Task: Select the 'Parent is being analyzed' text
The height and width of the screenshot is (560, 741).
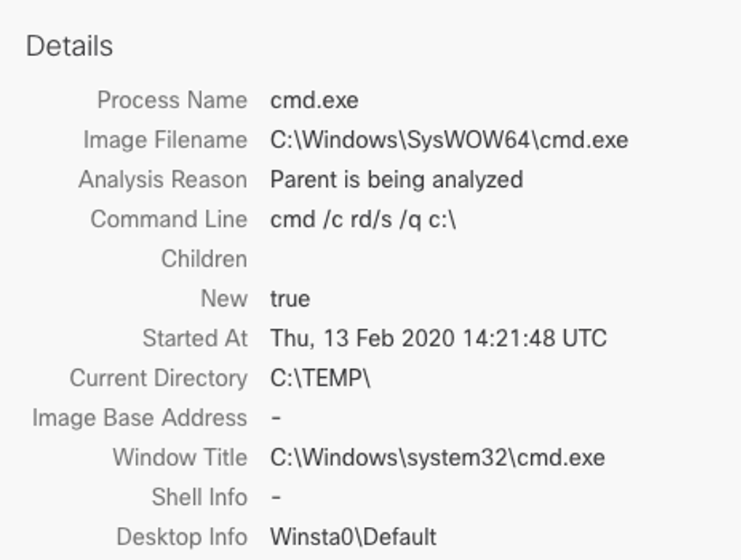Action: point(396,180)
